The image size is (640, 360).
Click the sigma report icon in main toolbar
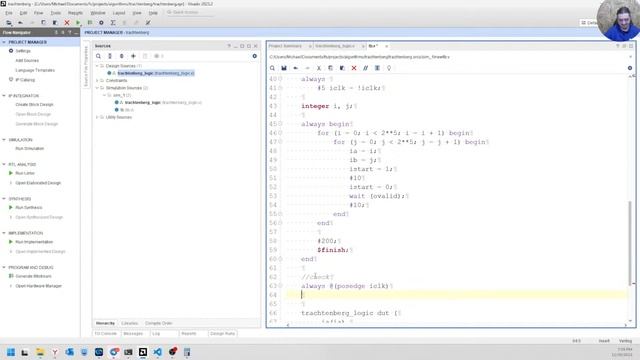(x=113, y=23)
